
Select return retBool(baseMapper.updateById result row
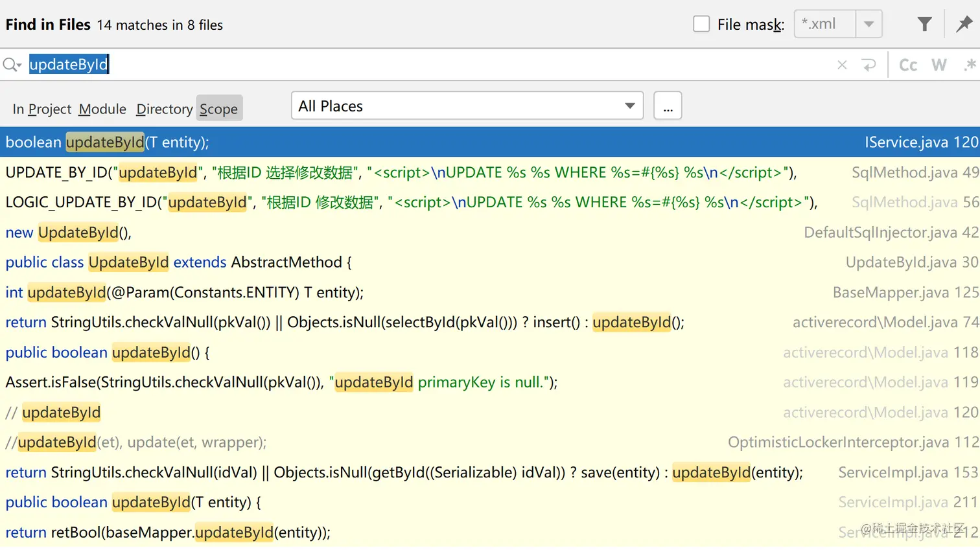[x=490, y=532]
